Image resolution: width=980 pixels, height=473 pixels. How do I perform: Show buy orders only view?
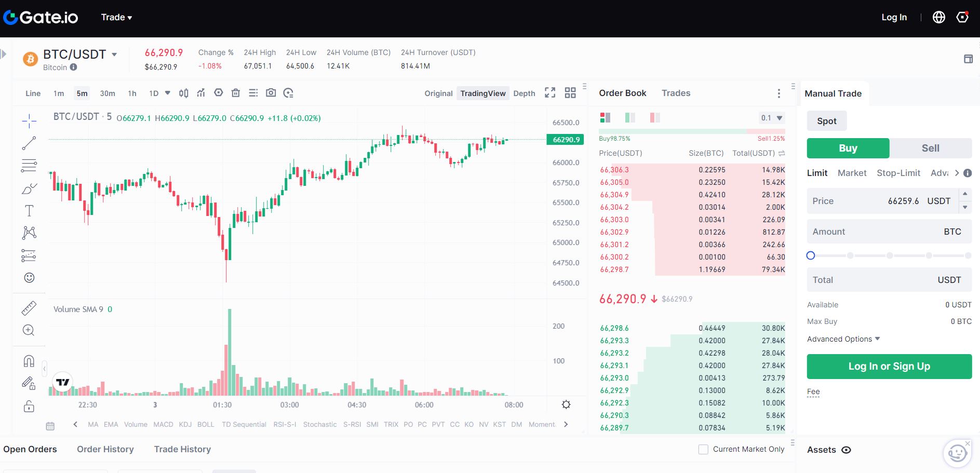[630, 118]
